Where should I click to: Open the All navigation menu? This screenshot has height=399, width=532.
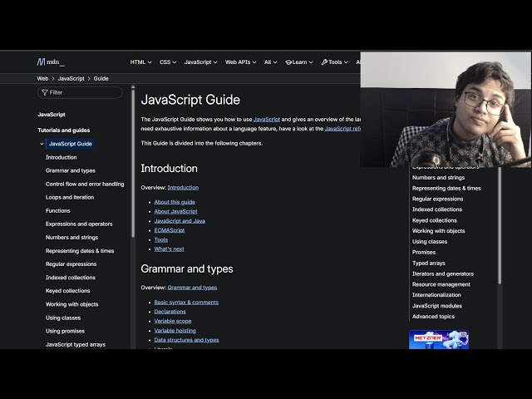click(271, 62)
